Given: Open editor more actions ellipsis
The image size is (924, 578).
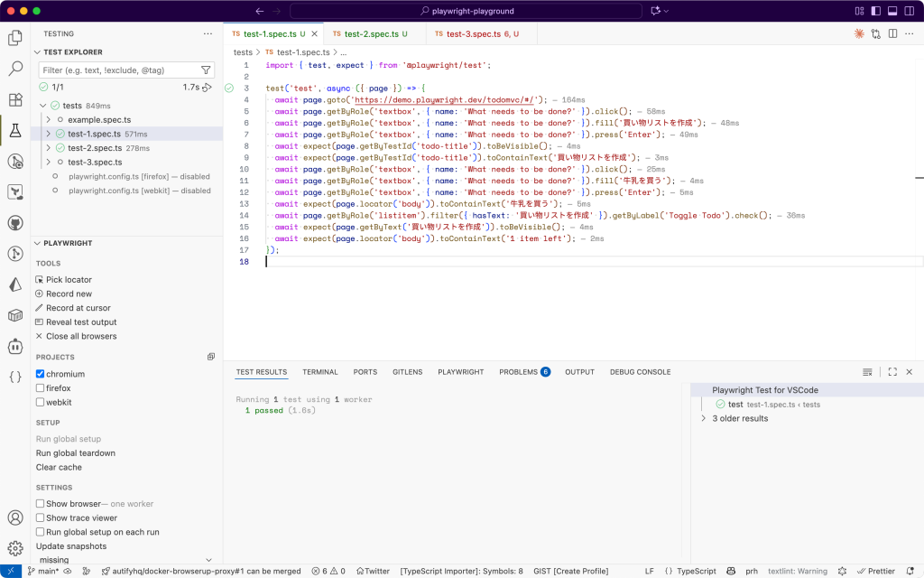Looking at the screenshot, I should (910, 33).
